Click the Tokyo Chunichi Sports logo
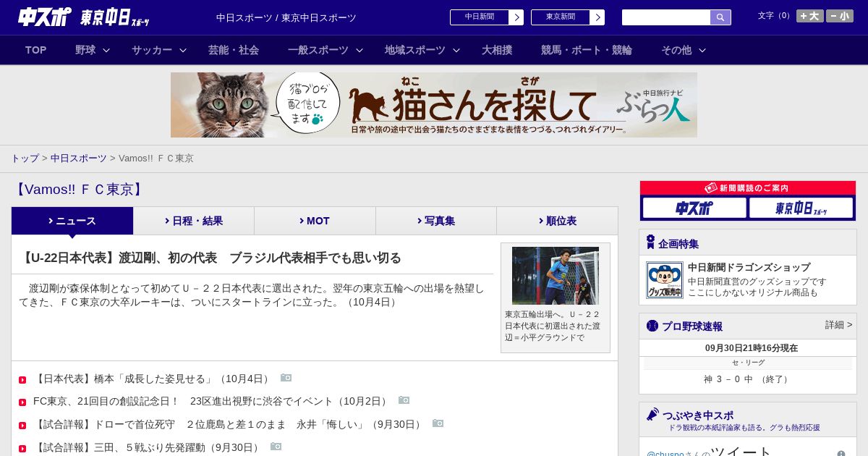The width and height of the screenshot is (868, 456). [114, 17]
